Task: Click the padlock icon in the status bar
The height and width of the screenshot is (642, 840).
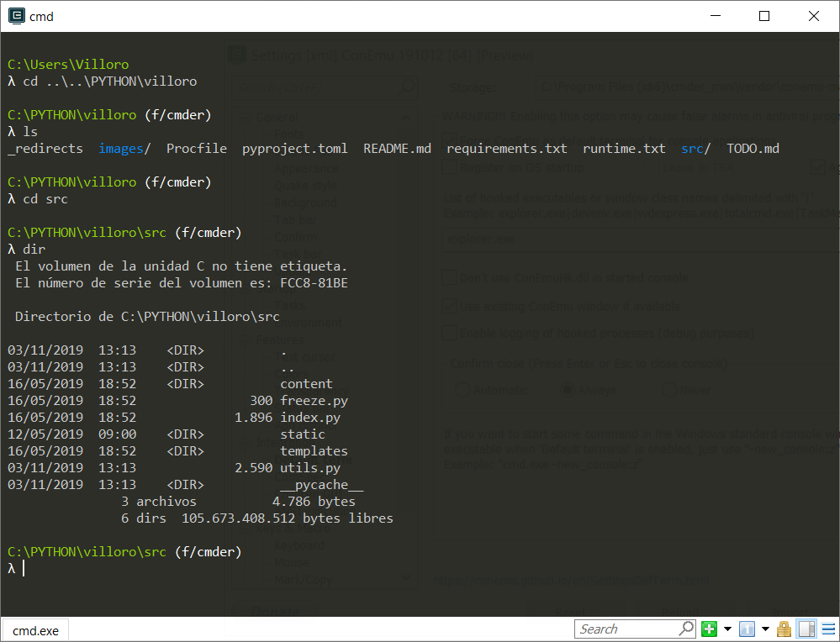Action: pos(784,629)
